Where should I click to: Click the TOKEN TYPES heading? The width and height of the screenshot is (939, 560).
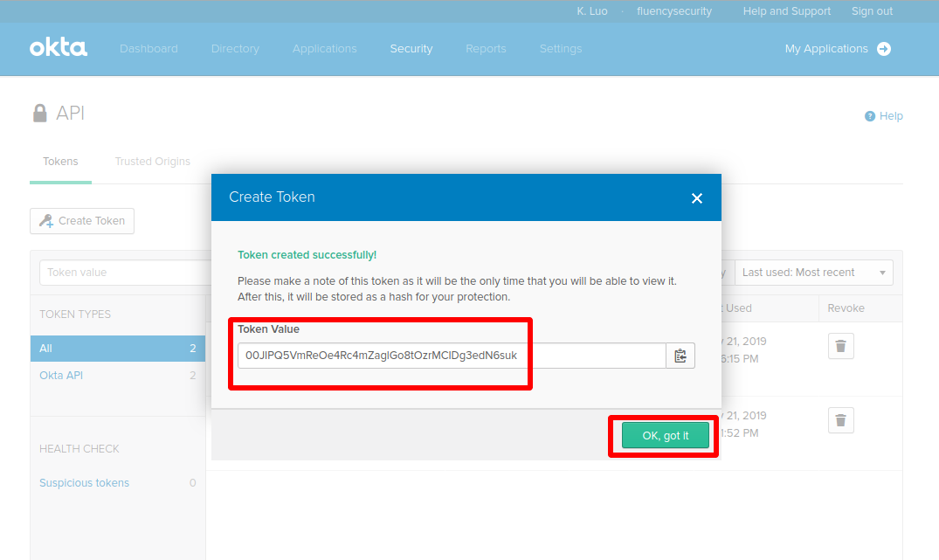(75, 315)
